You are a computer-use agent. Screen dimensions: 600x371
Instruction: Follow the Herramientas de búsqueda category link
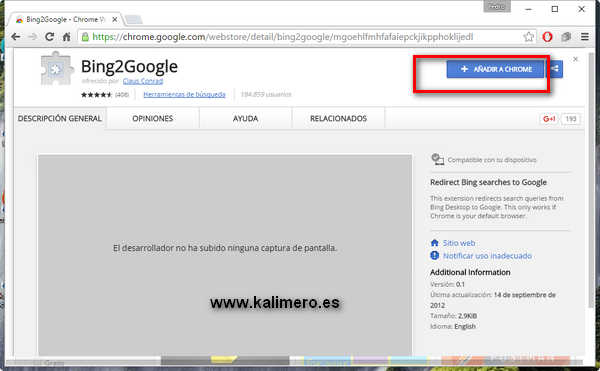point(184,94)
